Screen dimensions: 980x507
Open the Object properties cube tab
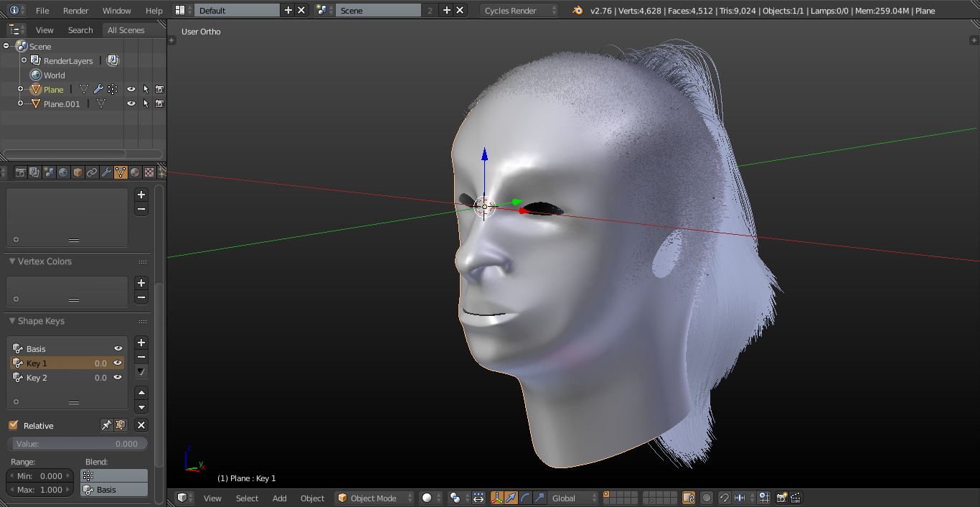coord(77,172)
